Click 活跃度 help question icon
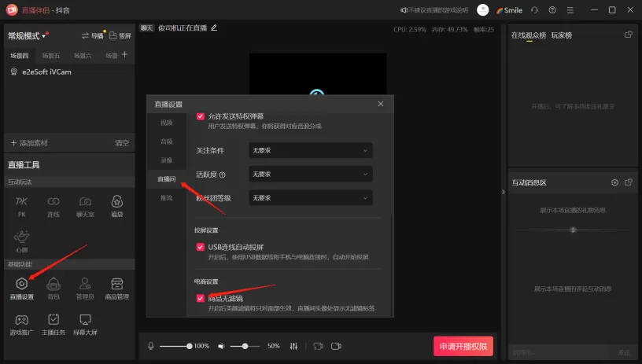 tap(223, 175)
